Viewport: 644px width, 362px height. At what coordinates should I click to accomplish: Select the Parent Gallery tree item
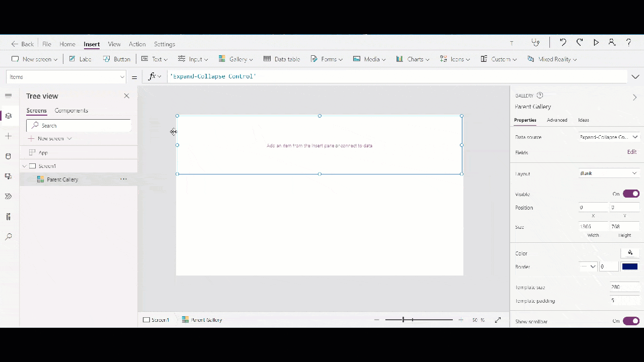point(62,179)
